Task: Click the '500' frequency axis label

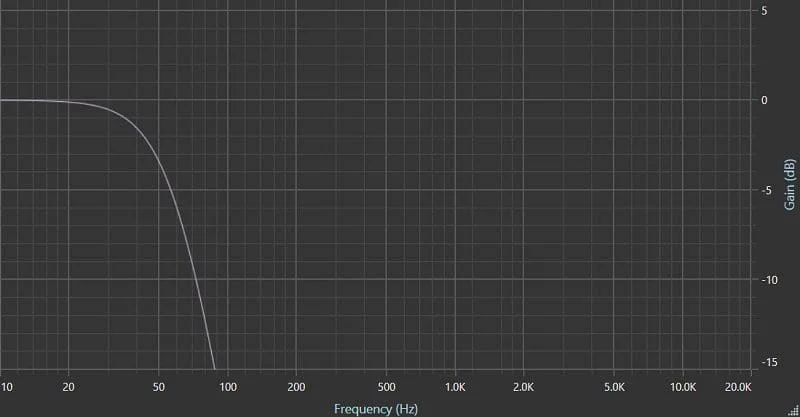Action: pyautogui.click(x=387, y=387)
